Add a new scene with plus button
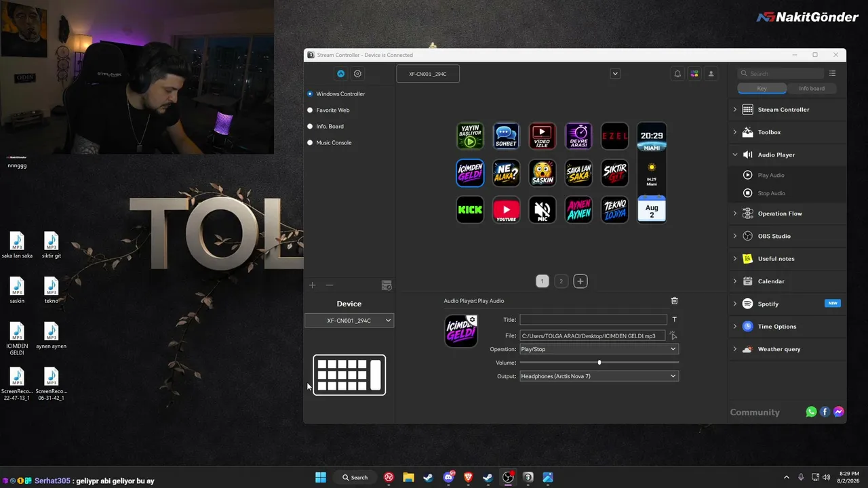Screen dimensions: 868x488 [x=313, y=286]
